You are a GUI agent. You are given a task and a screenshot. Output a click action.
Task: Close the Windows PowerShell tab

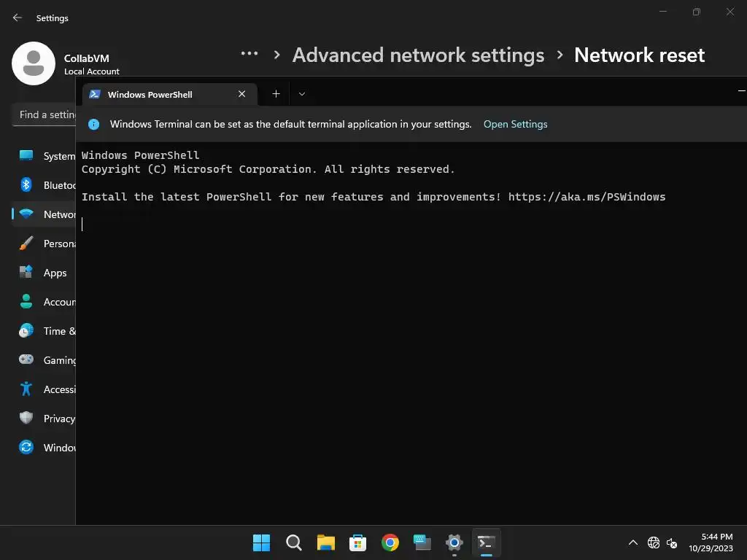coord(241,94)
